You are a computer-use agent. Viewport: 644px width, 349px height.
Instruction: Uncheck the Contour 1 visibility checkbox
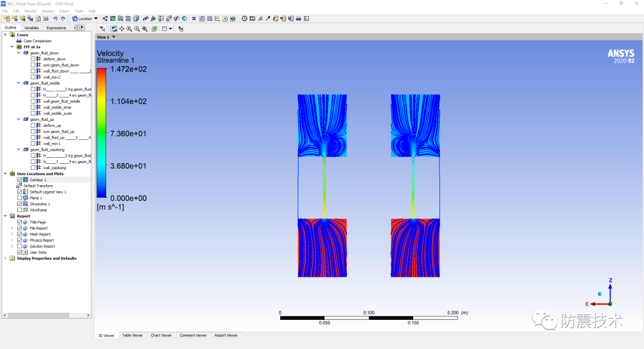coord(20,179)
